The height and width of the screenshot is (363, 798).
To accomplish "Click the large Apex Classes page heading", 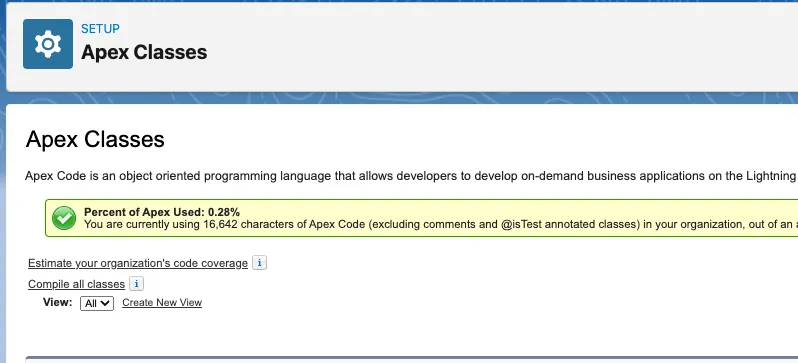I will point(95,139).
